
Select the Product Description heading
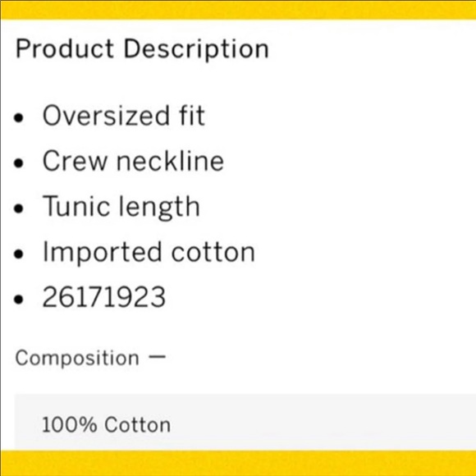click(142, 49)
